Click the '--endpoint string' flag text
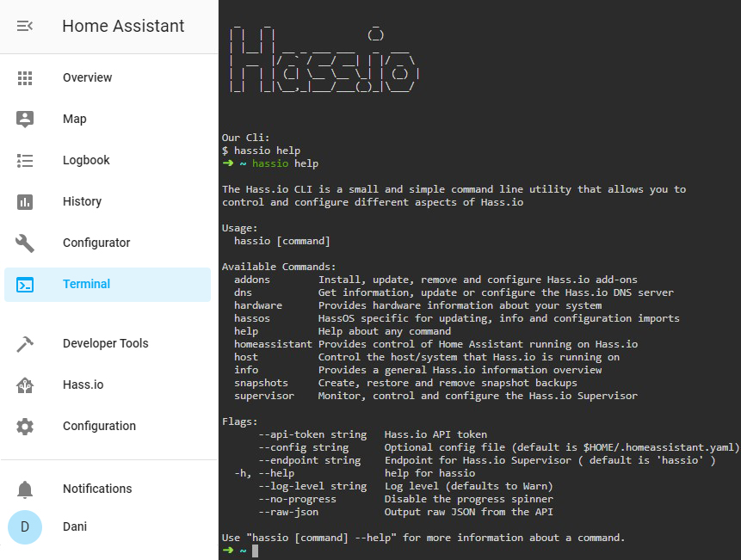 pyautogui.click(x=310, y=460)
